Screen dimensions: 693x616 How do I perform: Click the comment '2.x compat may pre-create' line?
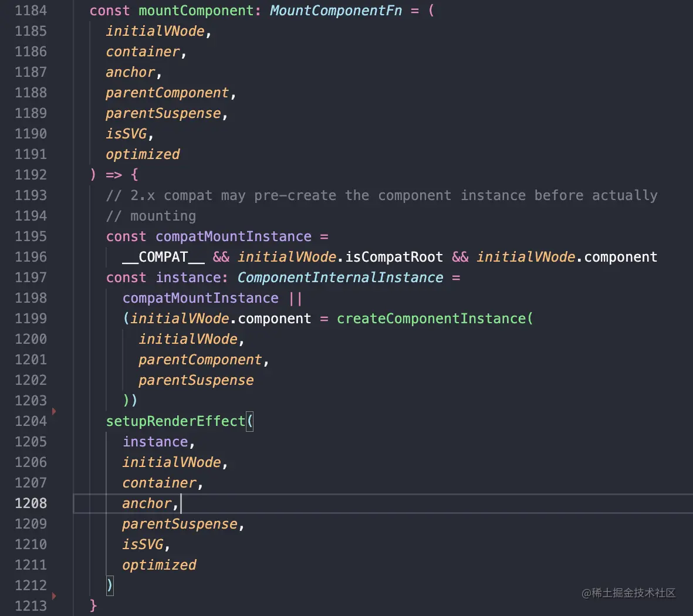[381, 195]
